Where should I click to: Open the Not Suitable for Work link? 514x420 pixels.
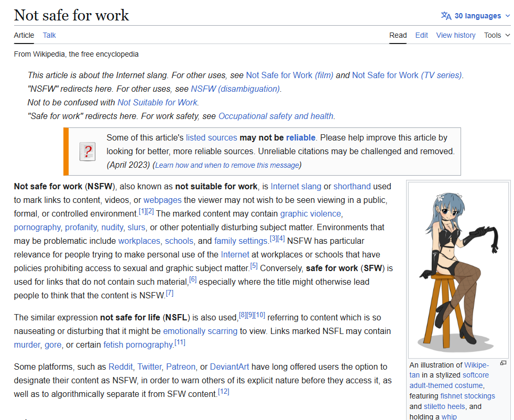tap(157, 102)
